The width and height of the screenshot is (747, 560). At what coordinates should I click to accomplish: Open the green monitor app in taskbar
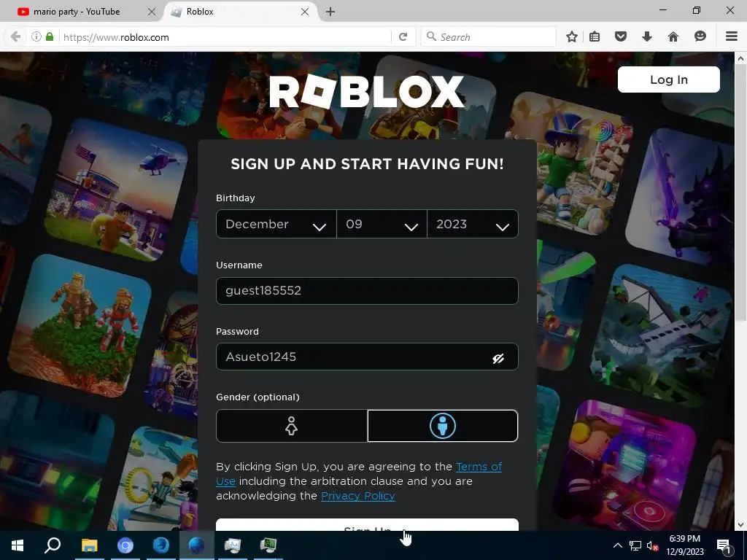pyautogui.click(x=268, y=545)
